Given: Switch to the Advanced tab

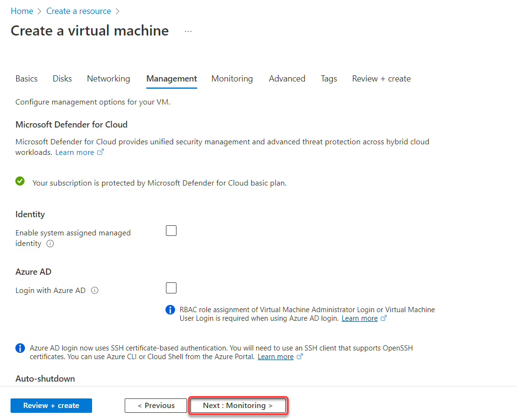Looking at the screenshot, I should [287, 79].
